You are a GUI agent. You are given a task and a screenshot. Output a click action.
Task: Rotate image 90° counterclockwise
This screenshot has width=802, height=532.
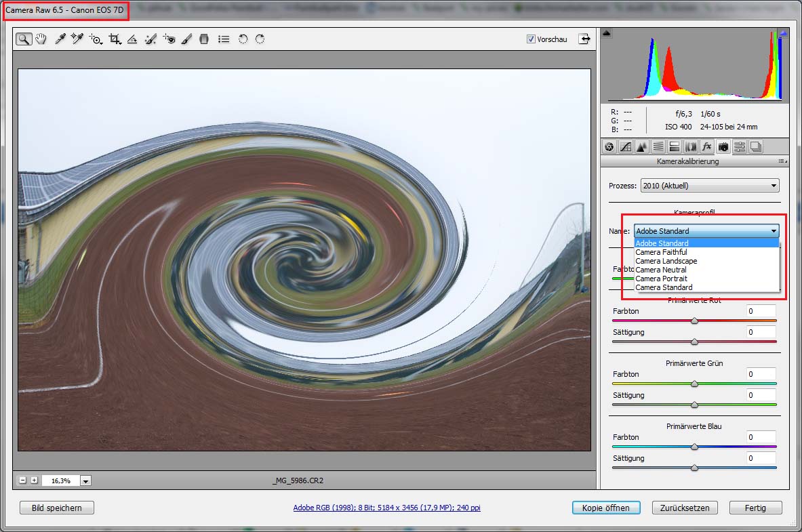(243, 39)
